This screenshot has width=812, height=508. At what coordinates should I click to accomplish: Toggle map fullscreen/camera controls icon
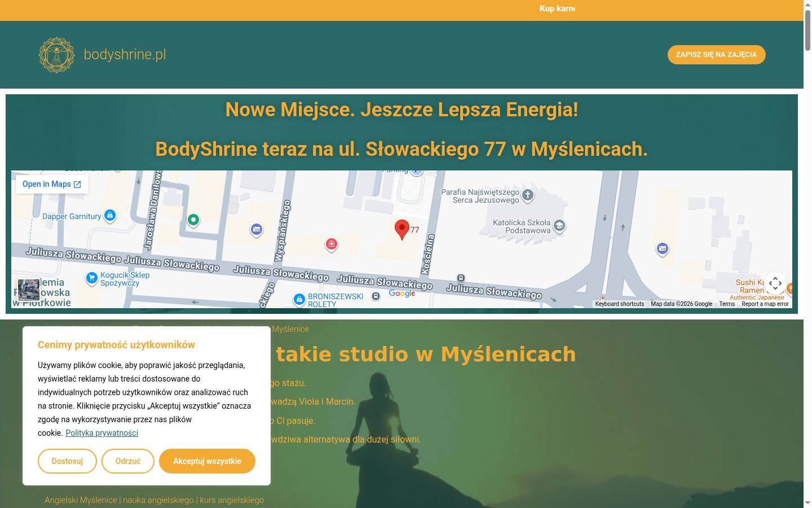pos(775,283)
